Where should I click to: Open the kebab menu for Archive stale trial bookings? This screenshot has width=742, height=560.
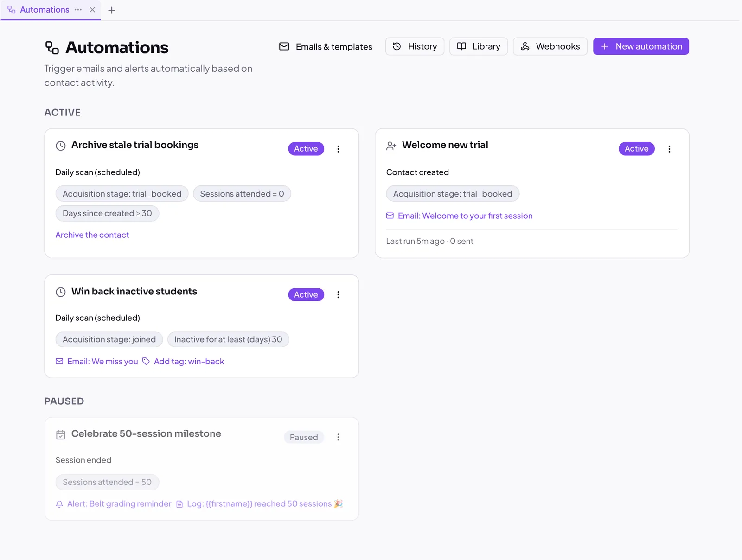[x=338, y=149]
